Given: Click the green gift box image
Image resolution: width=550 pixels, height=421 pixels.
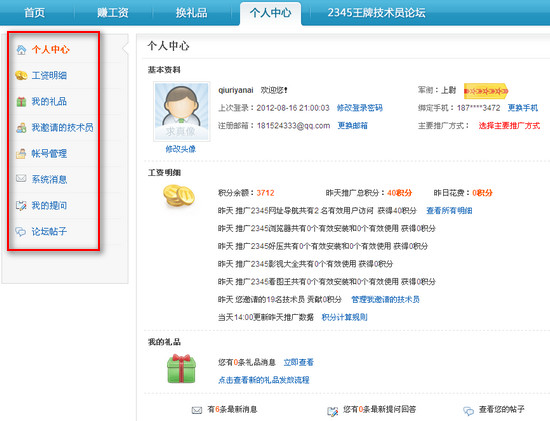Looking at the screenshot, I should coord(181,369).
